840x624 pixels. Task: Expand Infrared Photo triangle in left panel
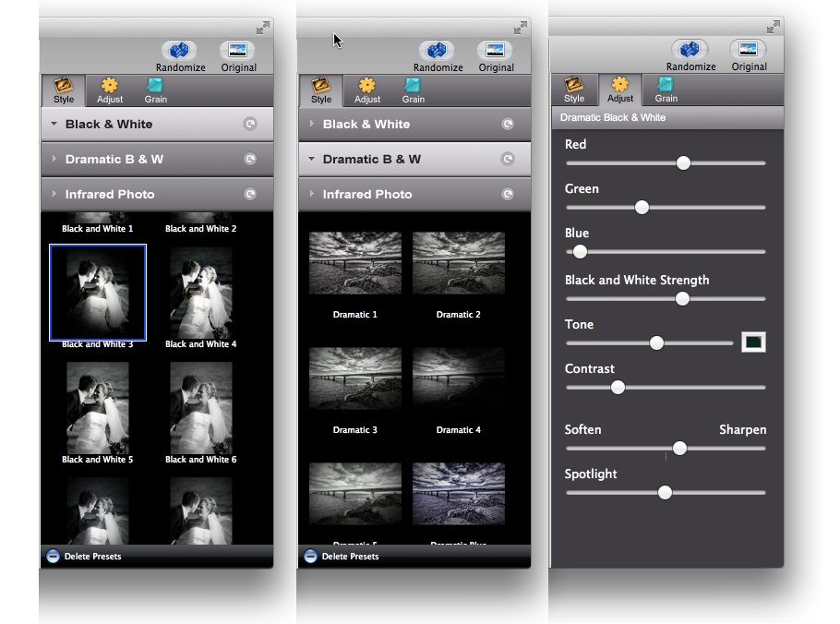[54, 194]
